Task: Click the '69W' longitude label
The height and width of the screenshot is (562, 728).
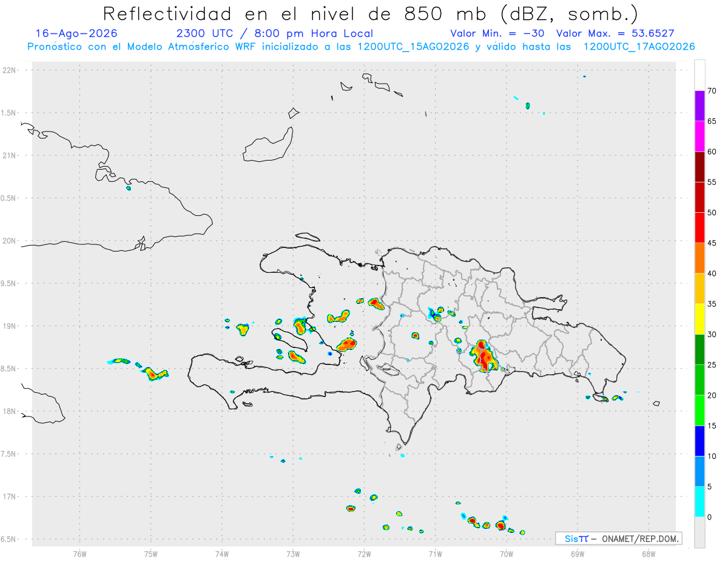Action: [x=578, y=554]
